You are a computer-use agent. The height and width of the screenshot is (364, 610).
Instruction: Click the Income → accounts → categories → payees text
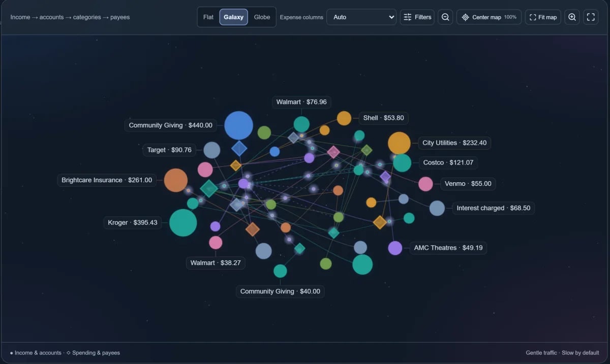pyautogui.click(x=70, y=17)
